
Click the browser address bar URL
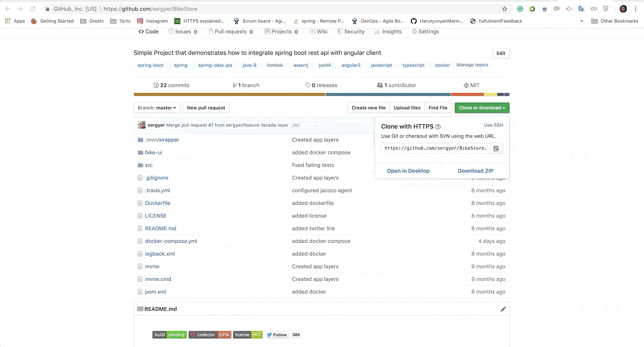pyautogui.click(x=150, y=9)
